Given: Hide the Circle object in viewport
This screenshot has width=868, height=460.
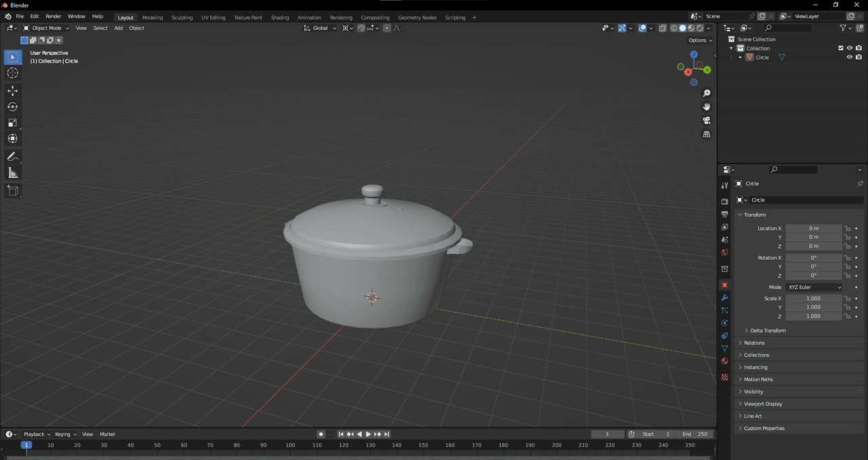Looking at the screenshot, I should click(x=849, y=58).
